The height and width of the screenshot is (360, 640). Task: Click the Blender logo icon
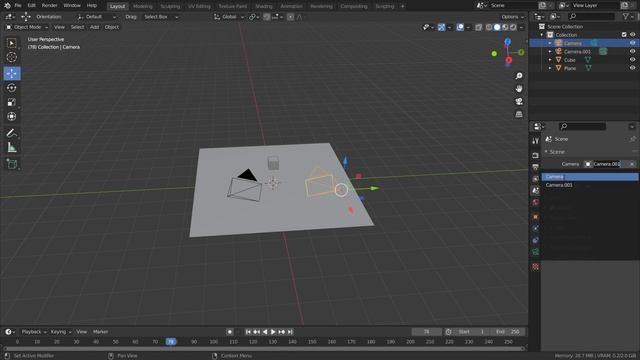7,6
